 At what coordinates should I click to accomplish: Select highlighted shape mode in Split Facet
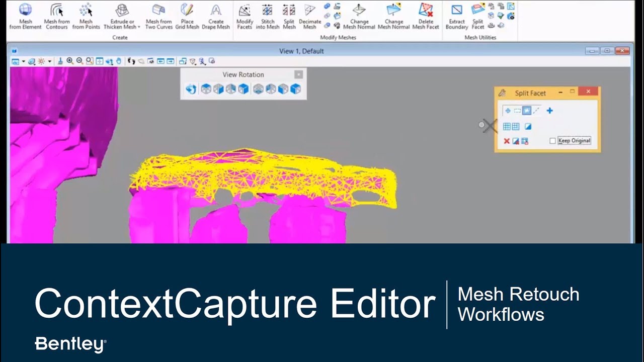coord(527,111)
